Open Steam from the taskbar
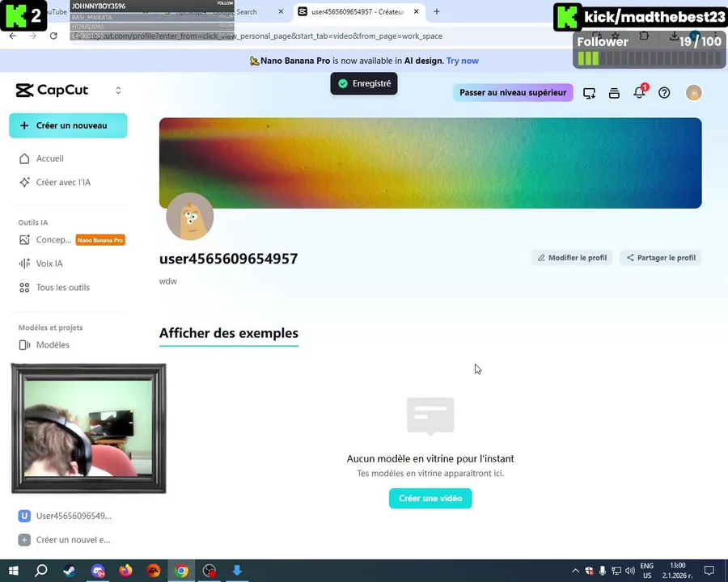 click(70, 571)
